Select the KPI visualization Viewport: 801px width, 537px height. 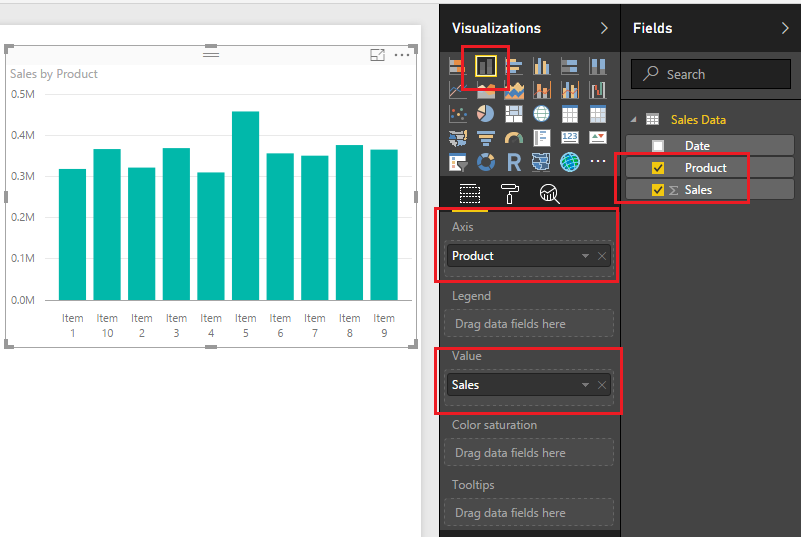pos(598,137)
